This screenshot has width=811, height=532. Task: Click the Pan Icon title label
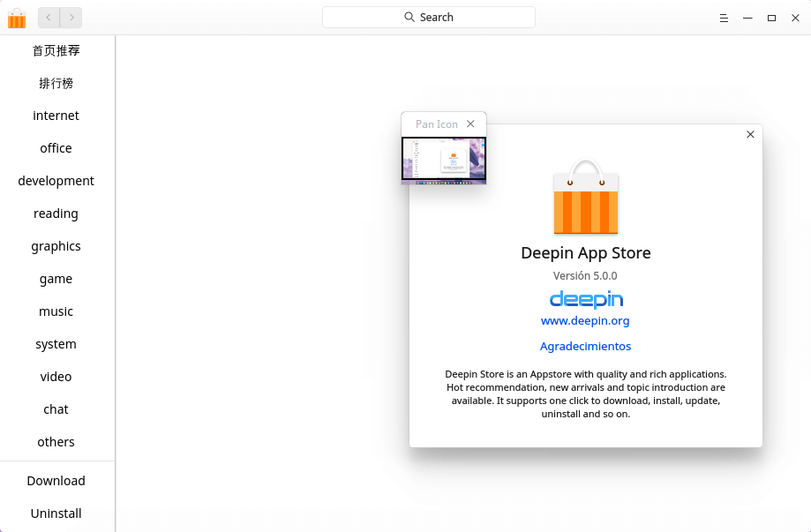click(x=437, y=124)
